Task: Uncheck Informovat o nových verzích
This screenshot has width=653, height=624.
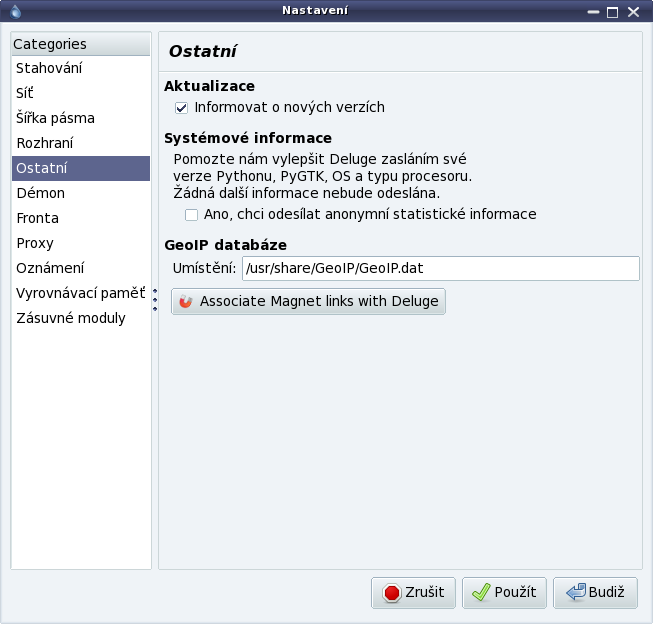Action: click(x=182, y=108)
